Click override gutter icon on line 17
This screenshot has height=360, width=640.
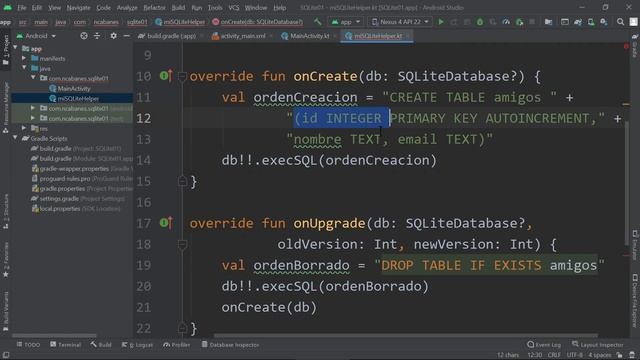166,223
